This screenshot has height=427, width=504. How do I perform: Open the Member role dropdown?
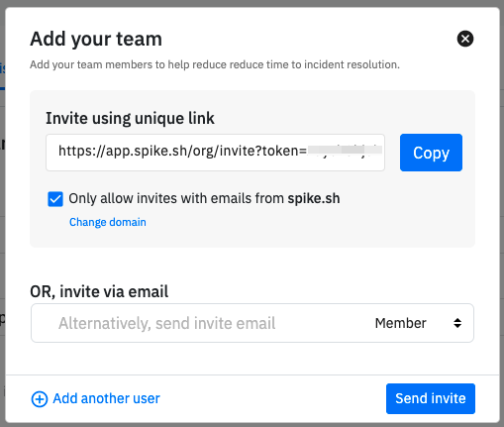[x=418, y=323]
